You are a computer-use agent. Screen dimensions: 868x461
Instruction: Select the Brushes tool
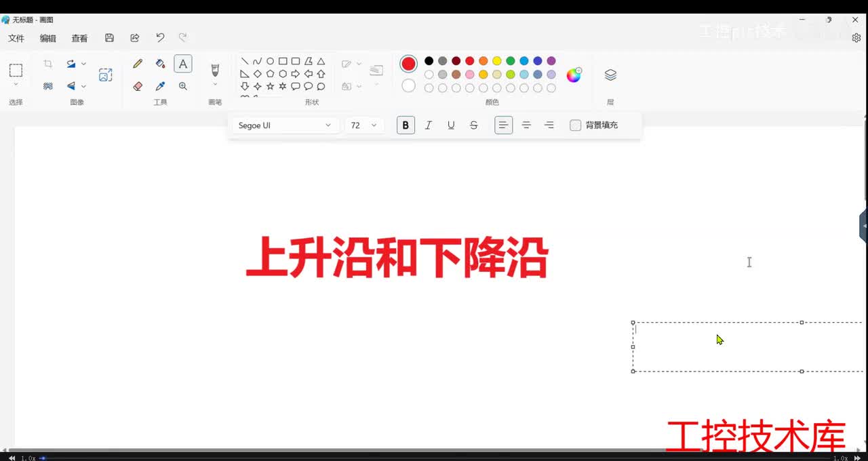pyautogui.click(x=215, y=71)
